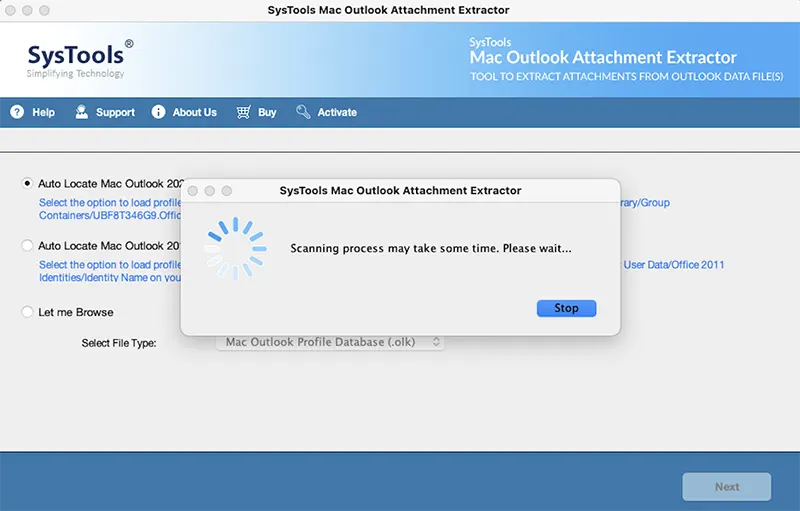
Task: Click 'Containers/UBF8T346G9.Offic' path text
Action: click(110, 215)
